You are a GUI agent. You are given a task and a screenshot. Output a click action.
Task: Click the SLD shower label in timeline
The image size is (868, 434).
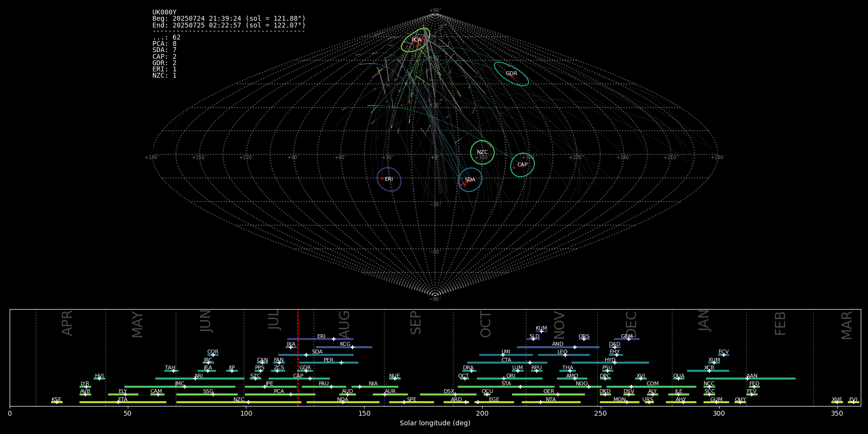click(x=534, y=337)
